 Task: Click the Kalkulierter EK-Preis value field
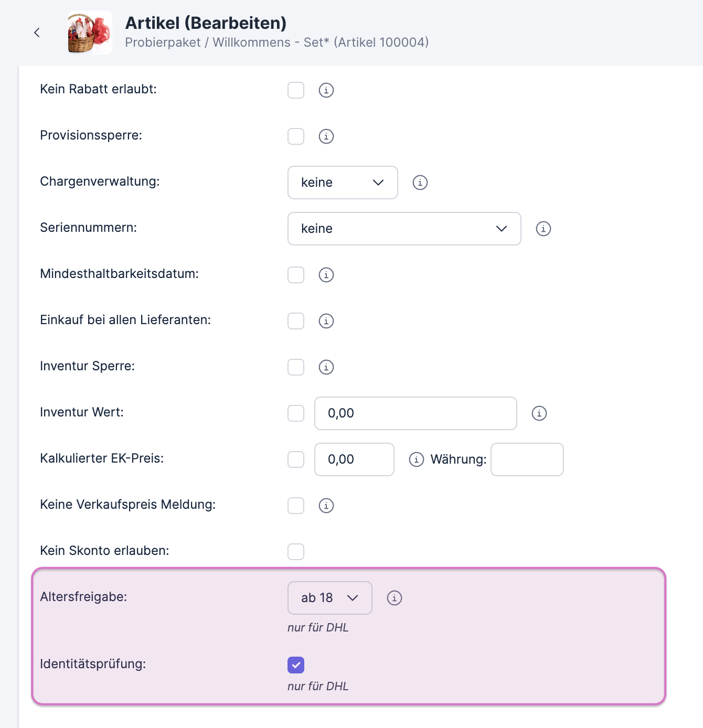(x=354, y=459)
